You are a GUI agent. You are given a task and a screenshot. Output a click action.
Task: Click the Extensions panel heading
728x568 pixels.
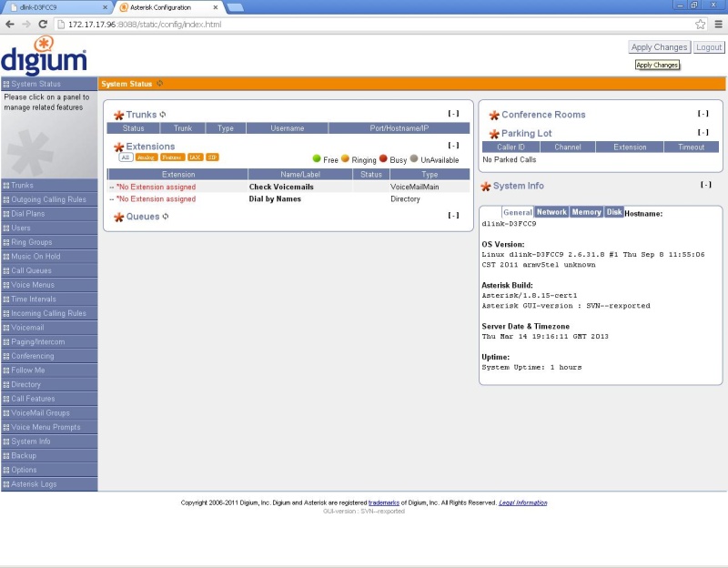[150, 147]
